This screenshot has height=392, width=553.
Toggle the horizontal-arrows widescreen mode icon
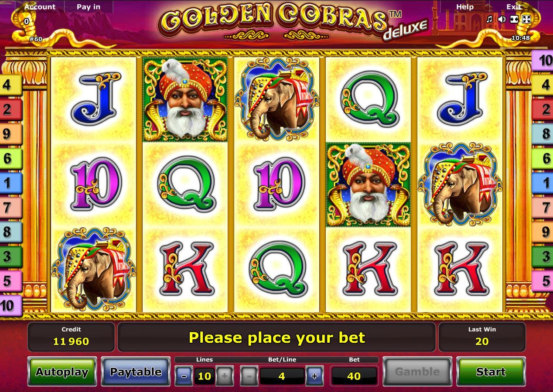[514, 19]
